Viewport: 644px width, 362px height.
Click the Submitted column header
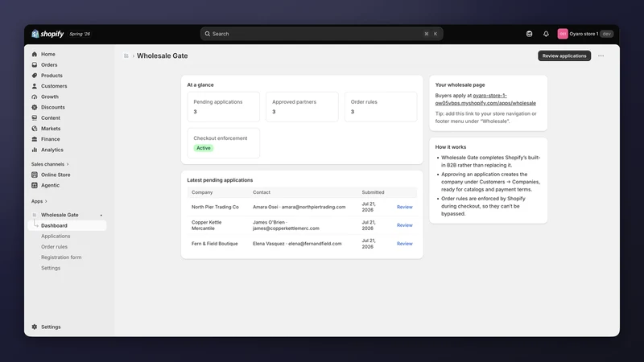tap(373, 192)
